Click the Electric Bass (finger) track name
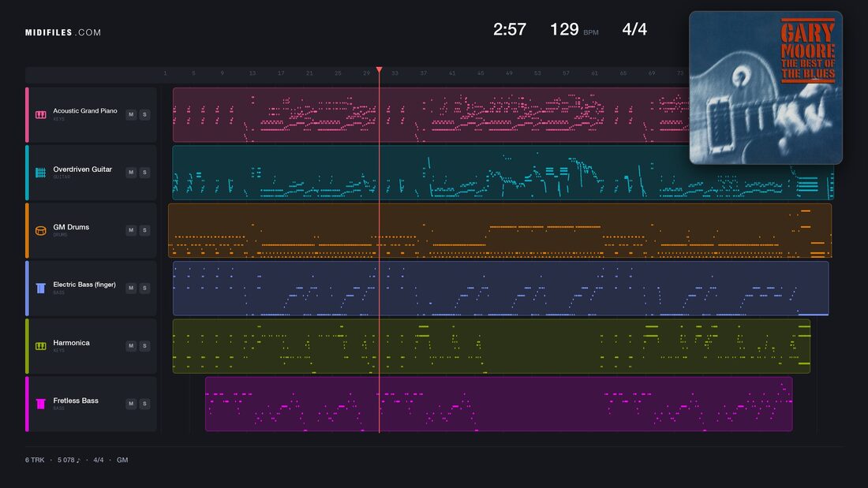The height and width of the screenshot is (488, 868). [x=84, y=285]
